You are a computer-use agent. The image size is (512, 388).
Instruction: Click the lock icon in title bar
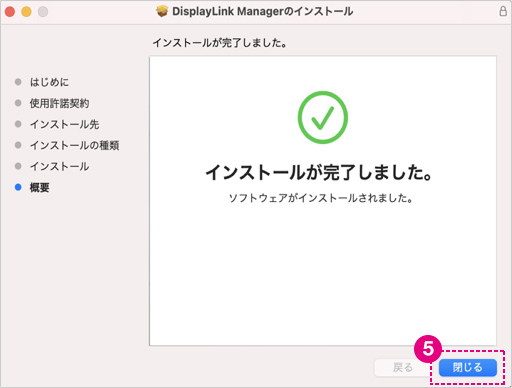(503, 11)
